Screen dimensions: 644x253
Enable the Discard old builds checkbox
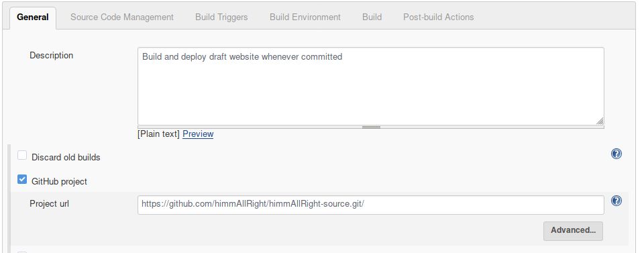click(x=22, y=155)
